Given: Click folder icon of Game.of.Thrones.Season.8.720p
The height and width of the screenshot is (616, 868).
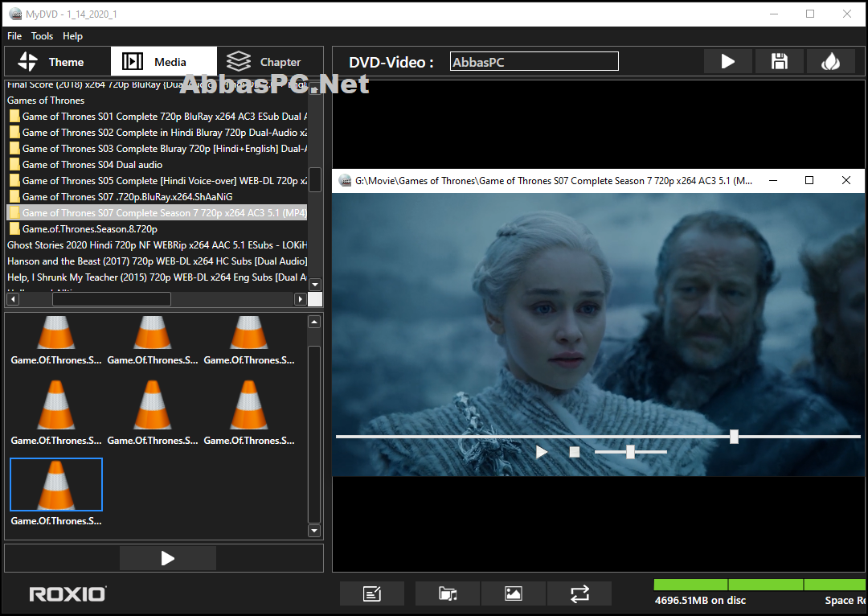Looking at the screenshot, I should point(14,228).
